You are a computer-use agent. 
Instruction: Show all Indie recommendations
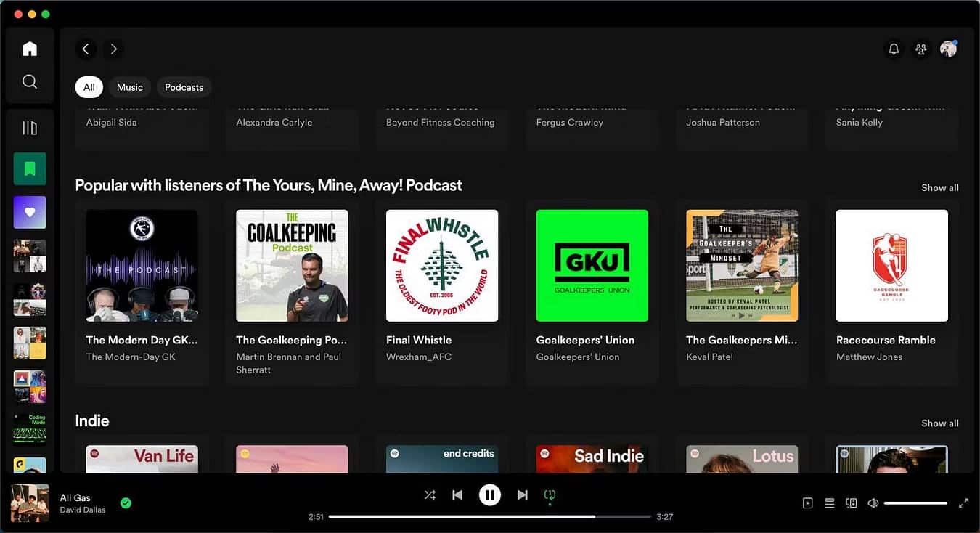(939, 423)
